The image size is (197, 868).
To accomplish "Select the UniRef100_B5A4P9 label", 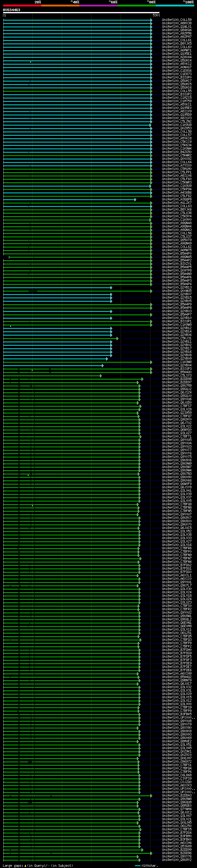I will pyautogui.click(x=177, y=304).
